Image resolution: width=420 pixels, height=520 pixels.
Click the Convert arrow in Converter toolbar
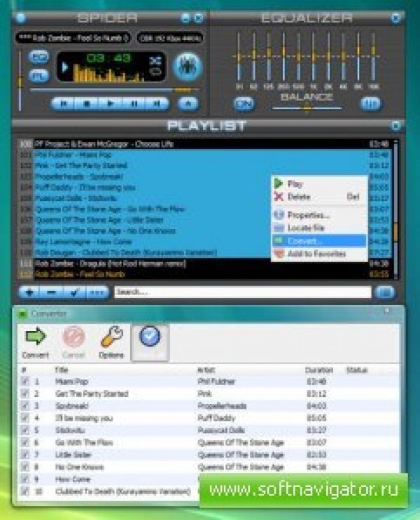[x=35, y=343]
